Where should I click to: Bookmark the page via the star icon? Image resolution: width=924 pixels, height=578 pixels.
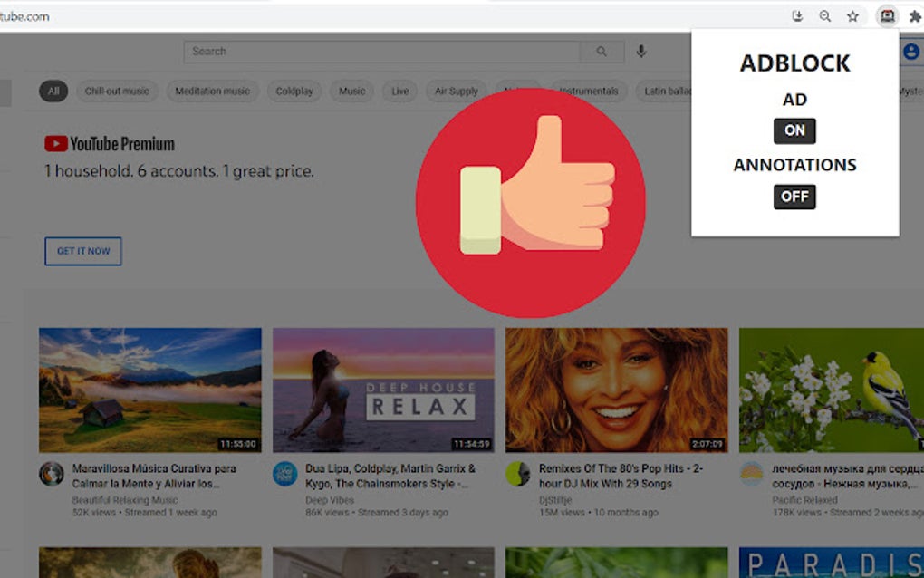click(x=852, y=15)
